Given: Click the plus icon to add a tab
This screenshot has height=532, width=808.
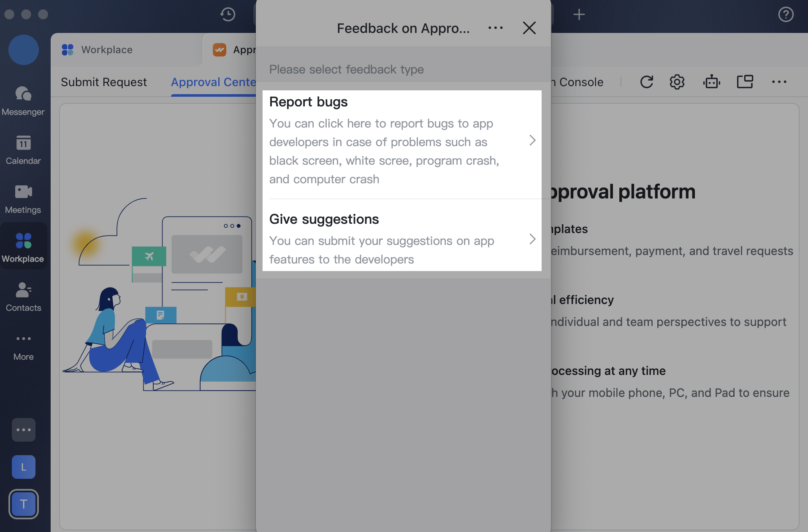Looking at the screenshot, I should [579, 14].
